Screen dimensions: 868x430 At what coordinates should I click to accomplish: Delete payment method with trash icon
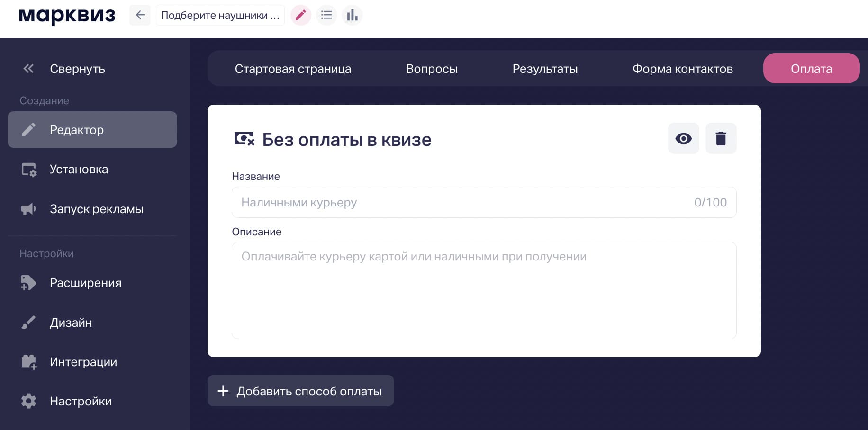click(721, 138)
